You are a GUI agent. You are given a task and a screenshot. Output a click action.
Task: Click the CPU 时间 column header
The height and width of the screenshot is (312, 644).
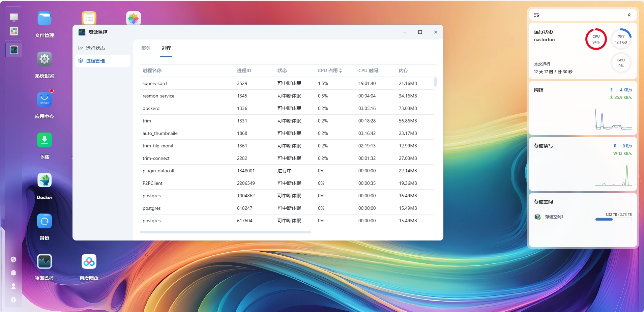(368, 70)
